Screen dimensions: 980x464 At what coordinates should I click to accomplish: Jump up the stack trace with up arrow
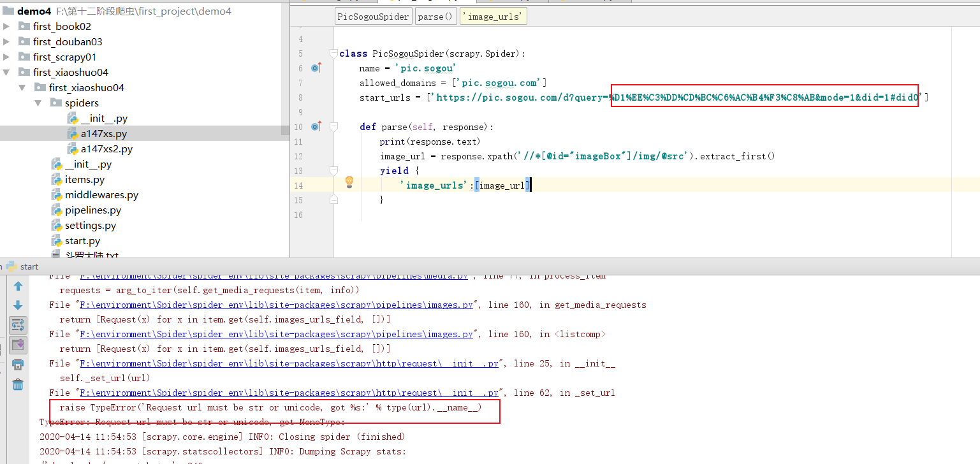pyautogui.click(x=18, y=286)
